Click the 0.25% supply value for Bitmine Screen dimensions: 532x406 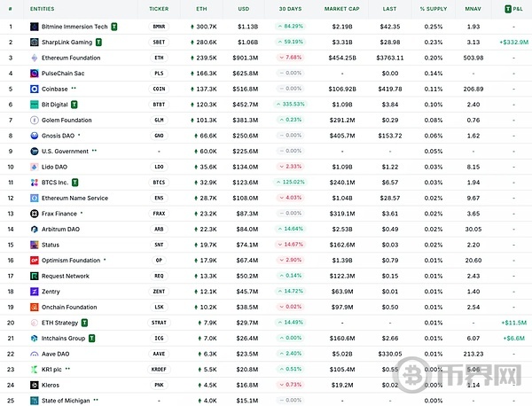pos(434,27)
